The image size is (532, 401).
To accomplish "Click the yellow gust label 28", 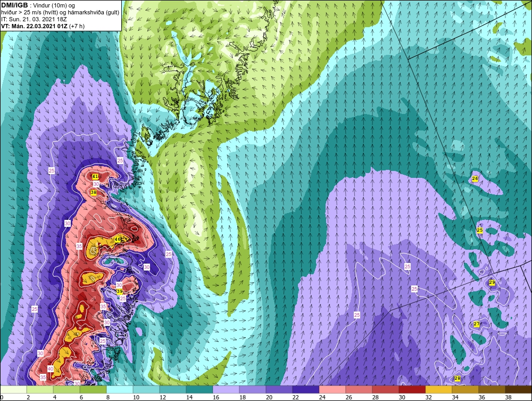I will tap(457, 378).
